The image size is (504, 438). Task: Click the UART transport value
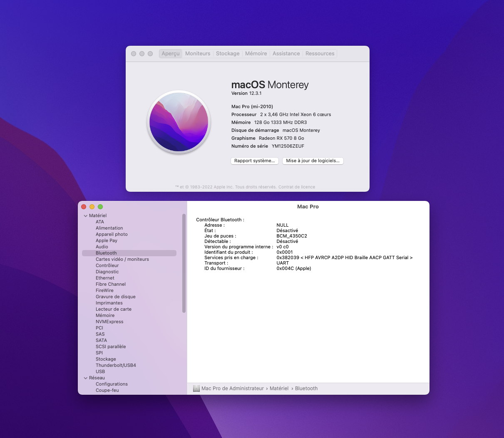[x=283, y=263]
